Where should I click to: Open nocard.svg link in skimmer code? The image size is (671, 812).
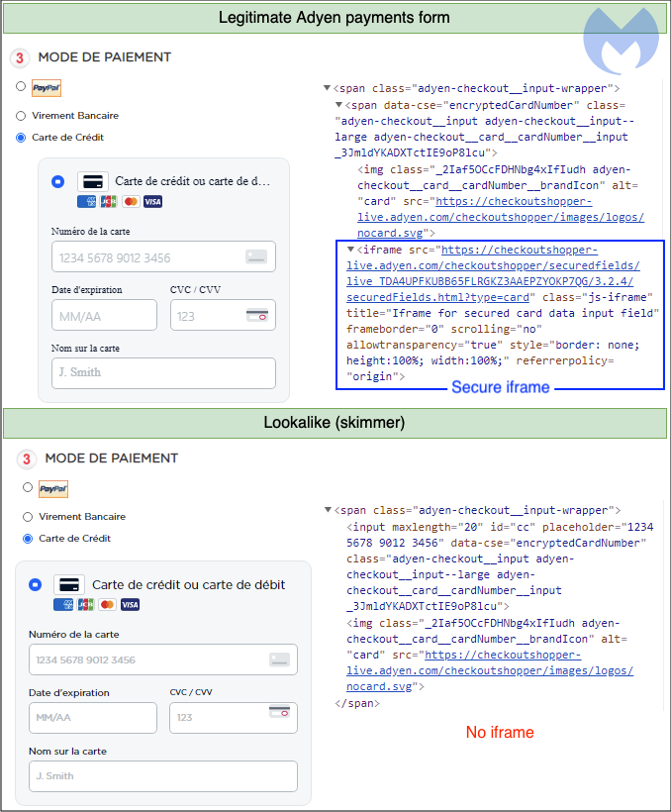point(490,670)
